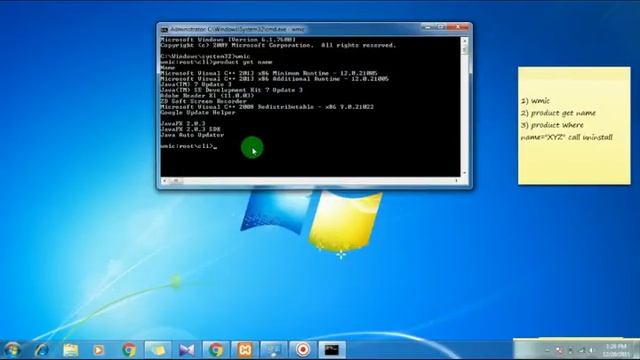Open Windows Media Player taskbar icon

click(98, 350)
